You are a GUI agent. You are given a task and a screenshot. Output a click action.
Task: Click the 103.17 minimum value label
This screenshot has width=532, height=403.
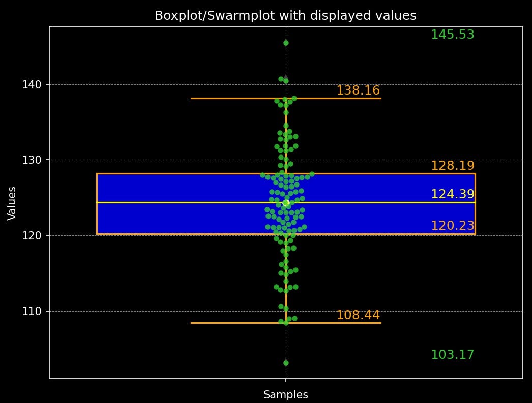click(x=452, y=354)
